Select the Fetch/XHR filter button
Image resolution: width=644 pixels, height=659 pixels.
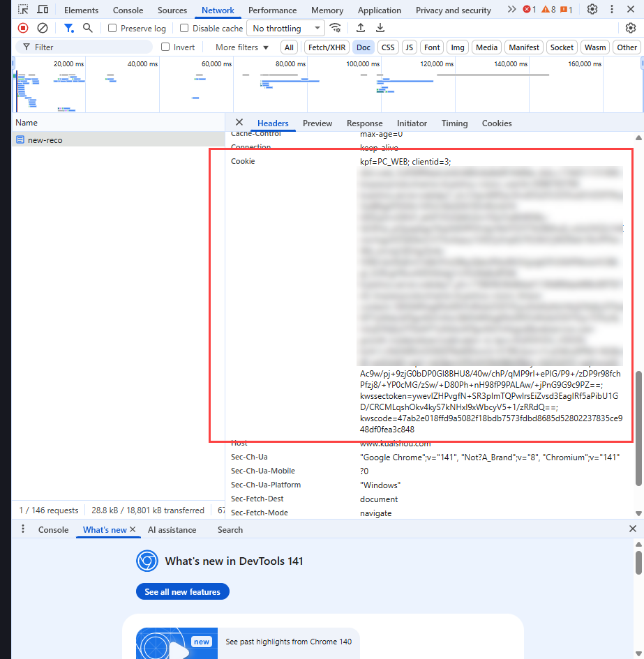pyautogui.click(x=327, y=47)
